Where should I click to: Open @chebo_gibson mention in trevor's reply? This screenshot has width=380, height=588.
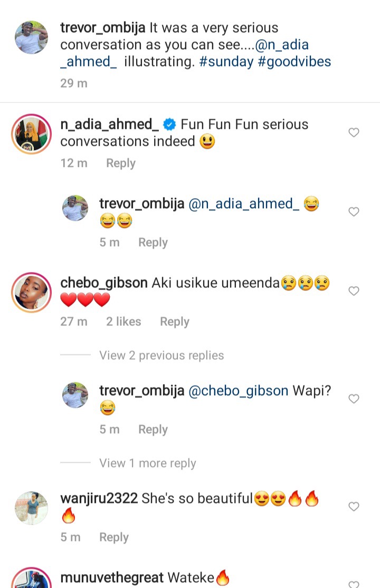(x=239, y=391)
